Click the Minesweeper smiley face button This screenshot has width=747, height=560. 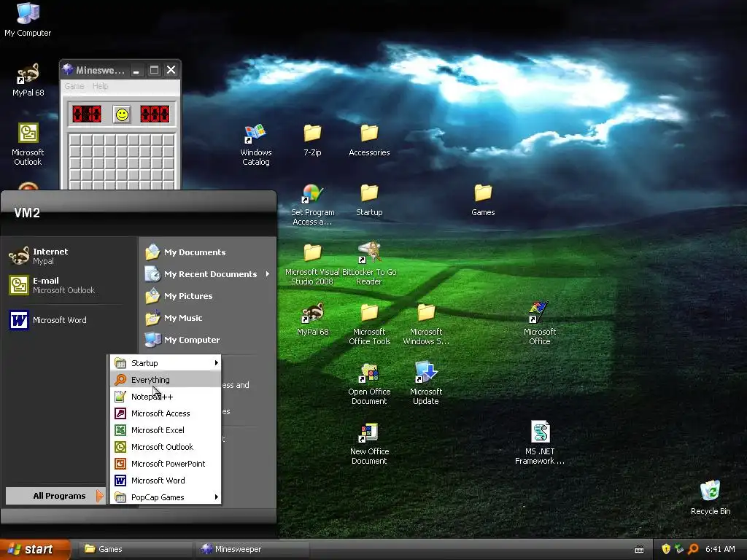click(122, 114)
